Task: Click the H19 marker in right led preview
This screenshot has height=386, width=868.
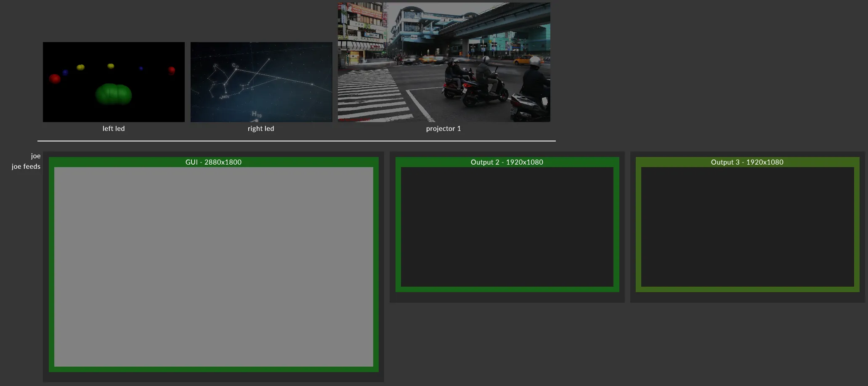Action: click(256, 114)
